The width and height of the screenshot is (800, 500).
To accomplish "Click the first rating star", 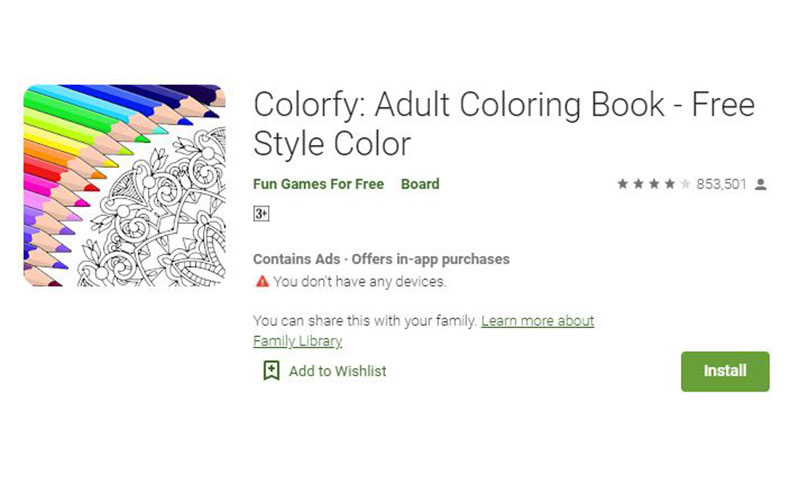I will click(622, 184).
